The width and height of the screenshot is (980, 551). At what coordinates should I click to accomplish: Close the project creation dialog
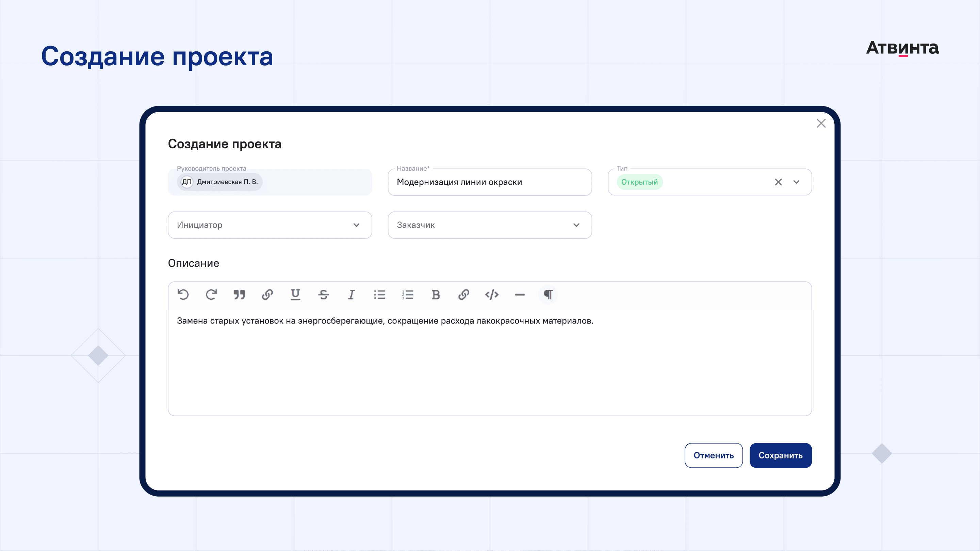click(821, 123)
